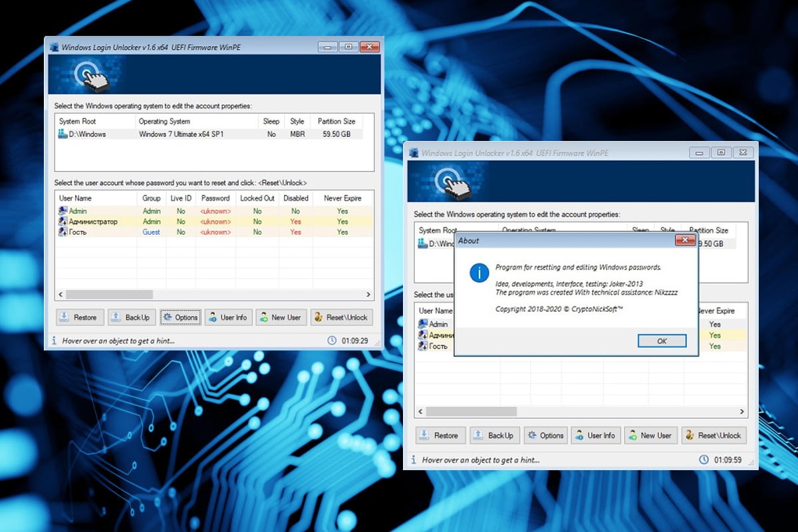Click User Info button in right window
Screen dimensions: 798x532
coord(595,436)
